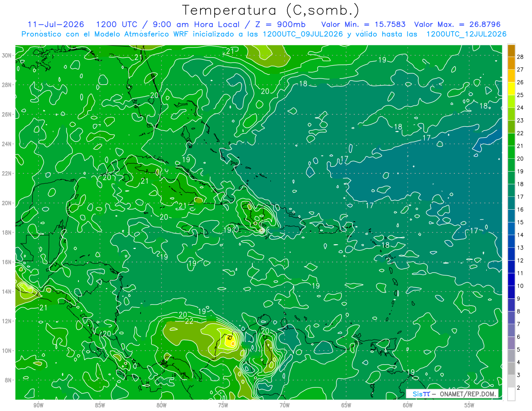Click latitude axis label "20N"
The height and width of the screenshot is (411, 532).
pyautogui.click(x=7, y=203)
